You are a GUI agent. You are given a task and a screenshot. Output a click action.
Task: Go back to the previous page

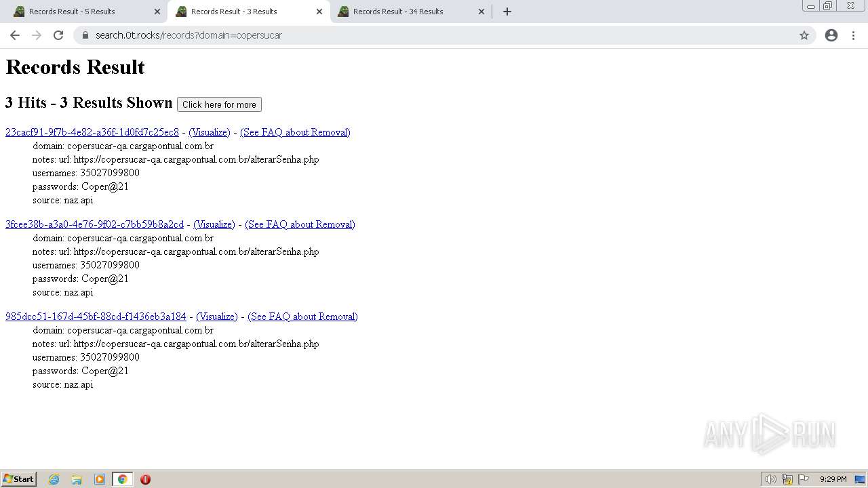click(x=15, y=35)
